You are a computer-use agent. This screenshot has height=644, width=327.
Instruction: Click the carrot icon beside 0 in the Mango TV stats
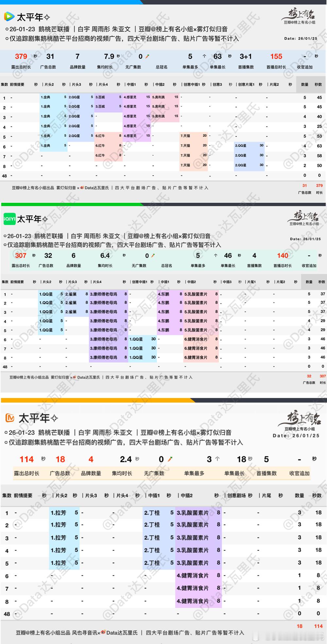pyautogui.click(x=170, y=459)
